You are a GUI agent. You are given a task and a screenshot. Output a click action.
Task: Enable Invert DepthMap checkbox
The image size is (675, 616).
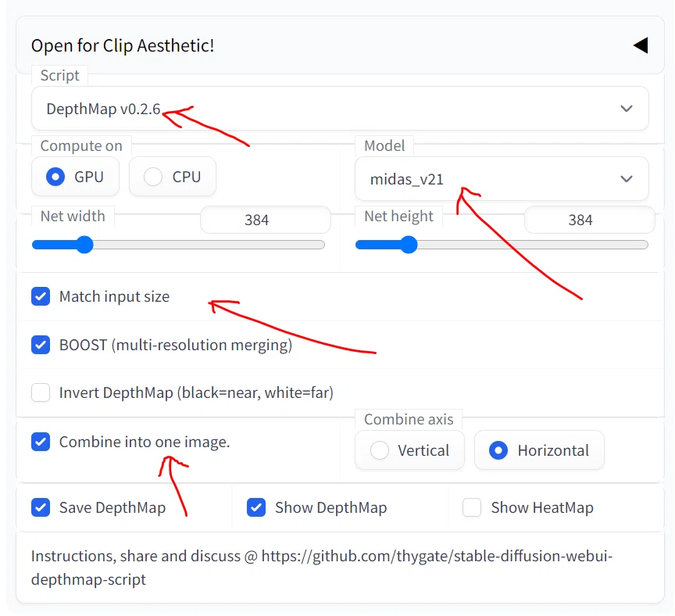(x=41, y=392)
